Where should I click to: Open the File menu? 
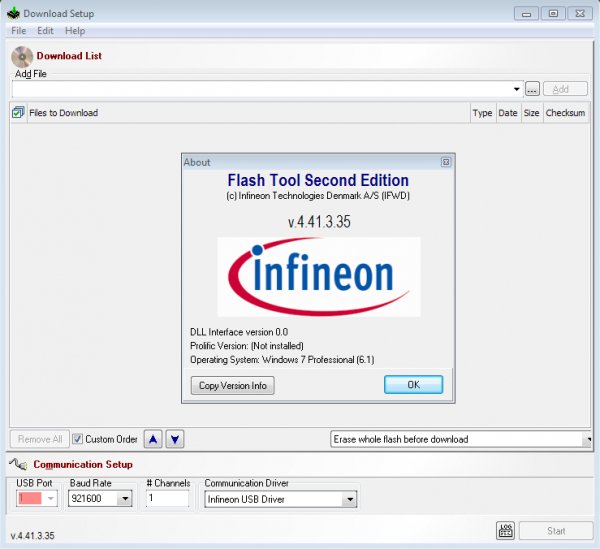click(x=18, y=31)
